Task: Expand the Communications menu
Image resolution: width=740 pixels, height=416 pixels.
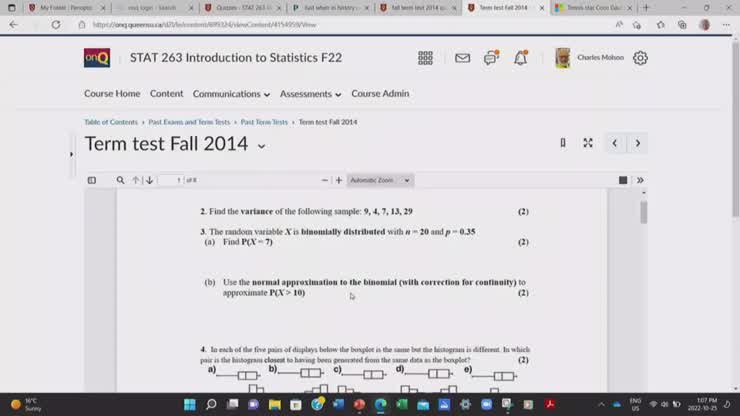Action: coord(231,94)
